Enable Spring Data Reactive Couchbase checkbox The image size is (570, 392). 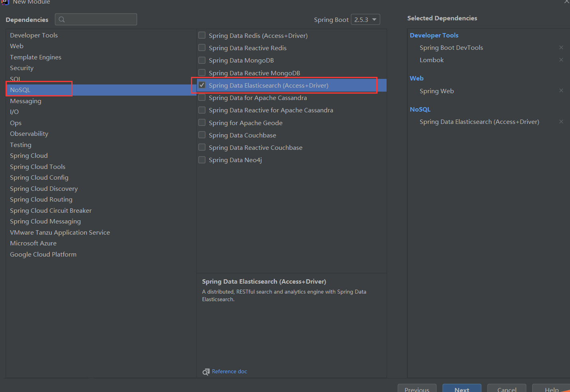(x=202, y=147)
